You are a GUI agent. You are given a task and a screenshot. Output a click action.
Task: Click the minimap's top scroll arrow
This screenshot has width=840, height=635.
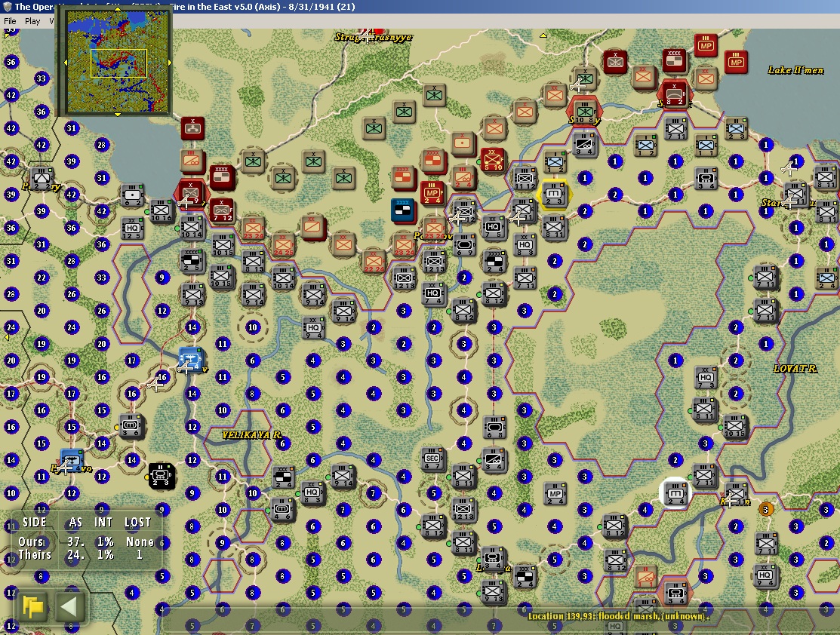pyautogui.click(x=117, y=9)
